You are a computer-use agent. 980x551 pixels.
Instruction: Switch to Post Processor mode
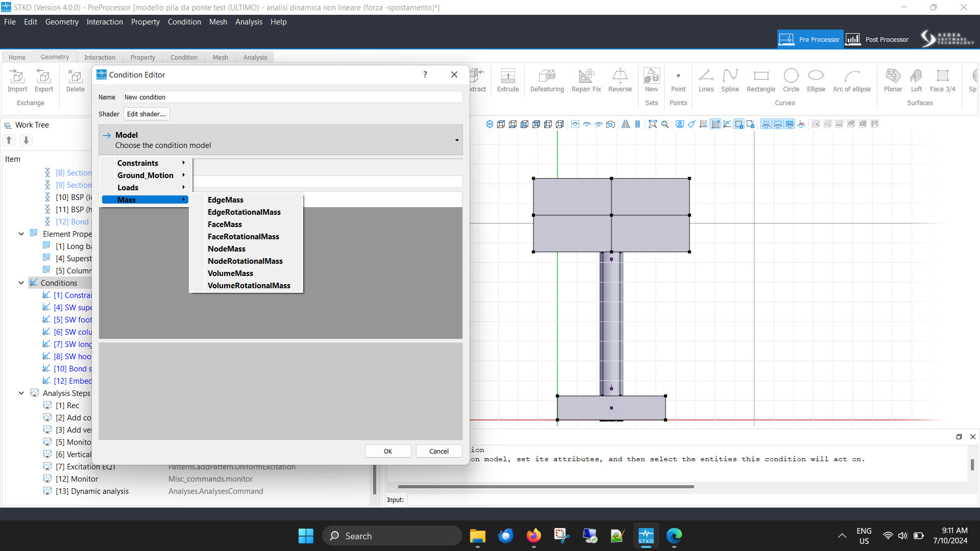pos(877,39)
